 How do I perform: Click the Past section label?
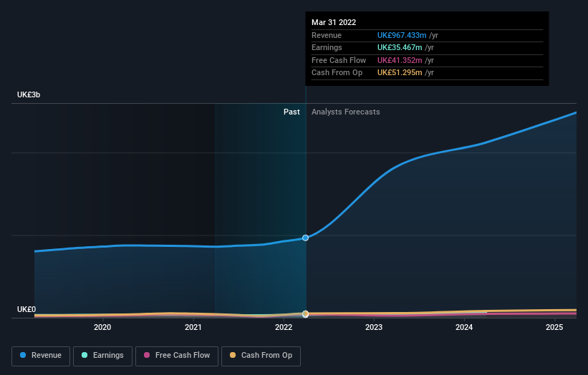291,112
